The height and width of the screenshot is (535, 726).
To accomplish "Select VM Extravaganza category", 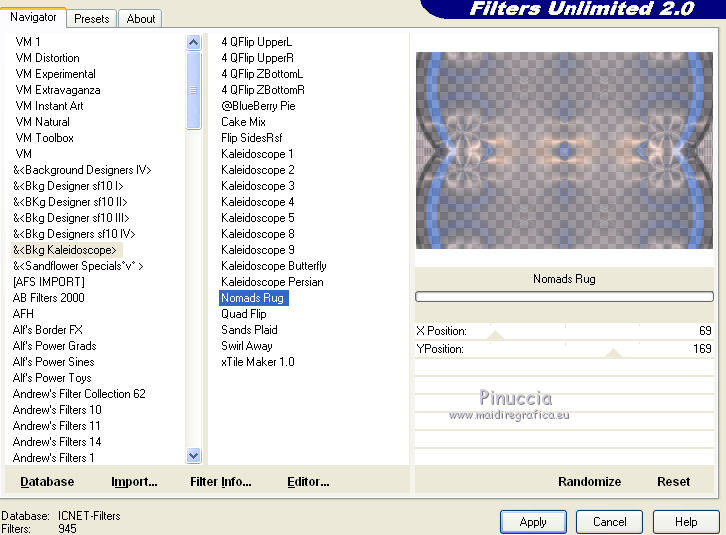I will tap(58, 90).
